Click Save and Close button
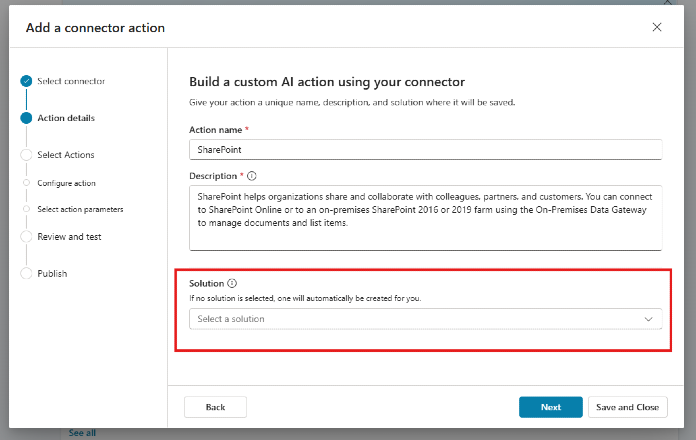This screenshot has height=440, width=696. (x=627, y=407)
